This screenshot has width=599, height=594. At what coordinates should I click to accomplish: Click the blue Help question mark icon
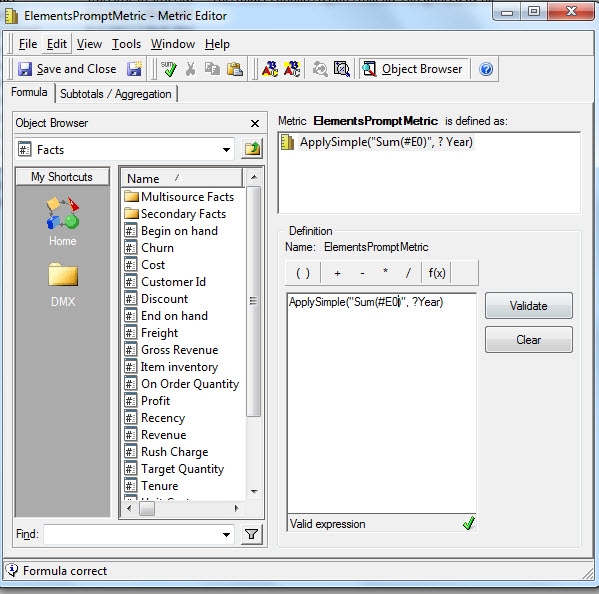coord(486,69)
